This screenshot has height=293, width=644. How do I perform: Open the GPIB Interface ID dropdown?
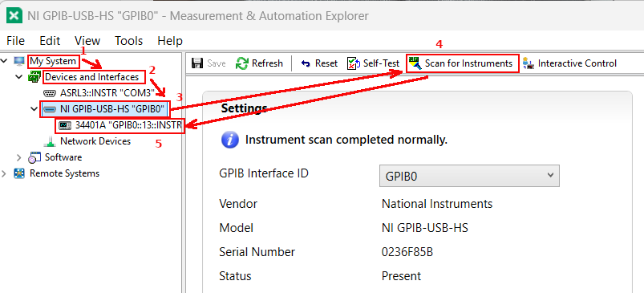[469, 176]
